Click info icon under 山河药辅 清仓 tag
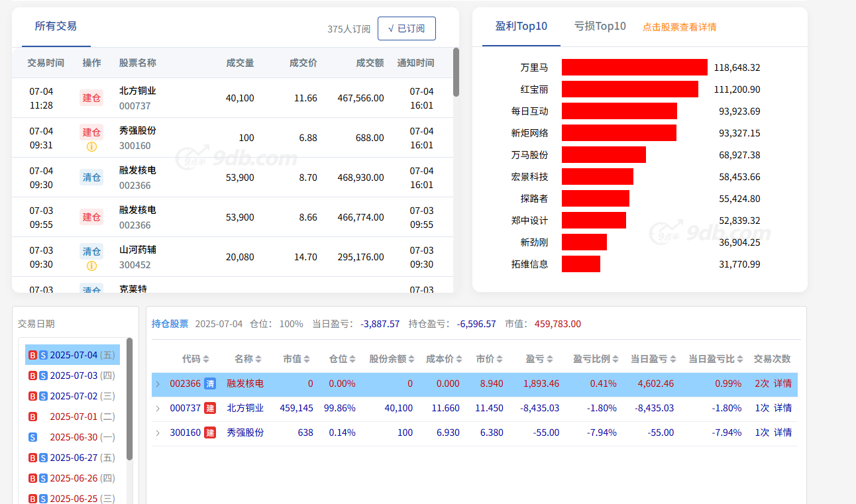 (91, 266)
